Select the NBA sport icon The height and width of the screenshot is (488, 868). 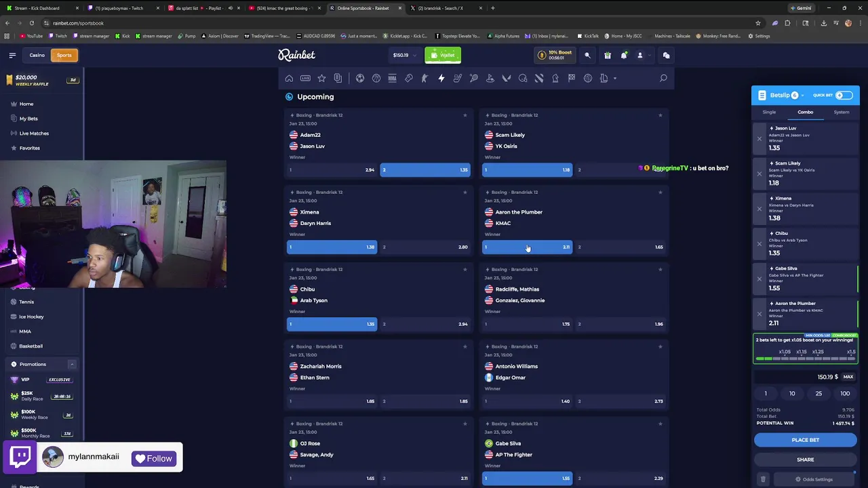pyautogui.click(x=392, y=79)
